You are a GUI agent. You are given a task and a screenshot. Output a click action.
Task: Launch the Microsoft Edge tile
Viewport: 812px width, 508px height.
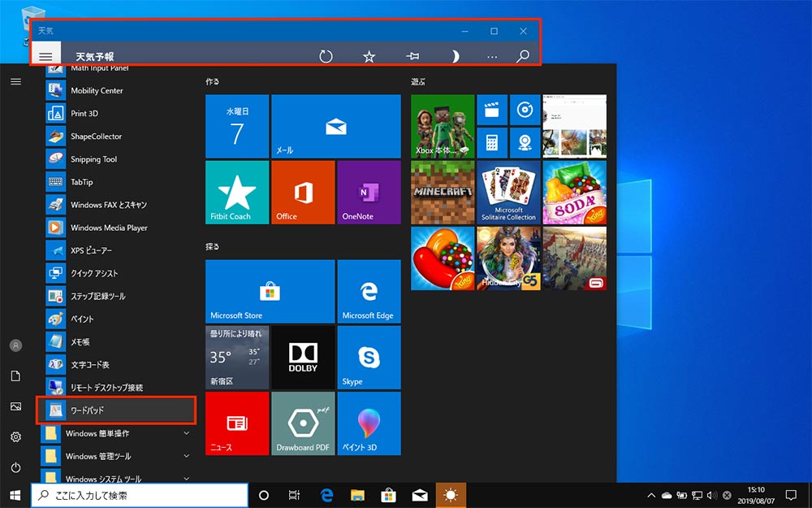(x=369, y=291)
